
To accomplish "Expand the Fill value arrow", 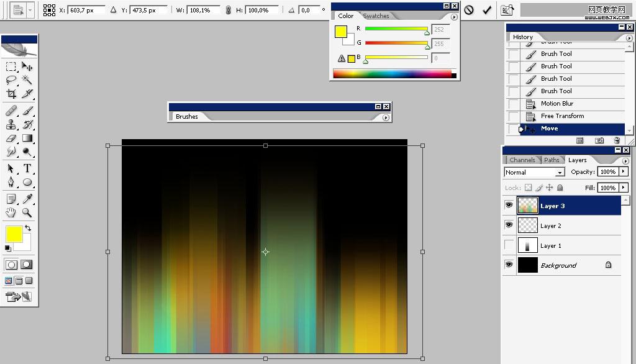I will coord(624,188).
